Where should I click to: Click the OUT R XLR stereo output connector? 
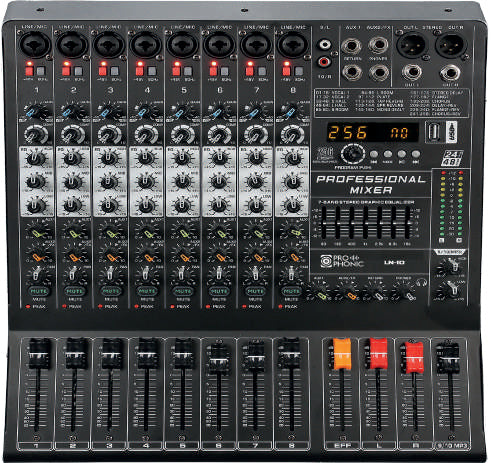coord(450,45)
